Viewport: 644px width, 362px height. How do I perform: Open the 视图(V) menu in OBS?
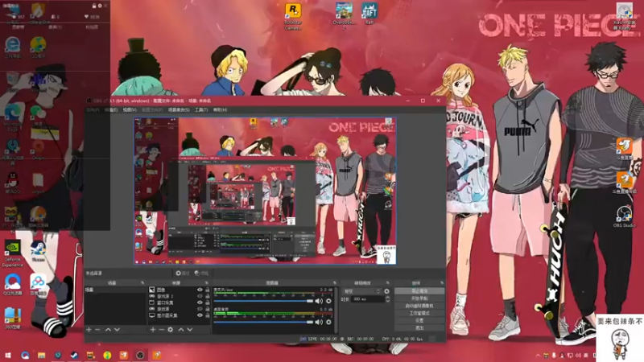click(130, 110)
